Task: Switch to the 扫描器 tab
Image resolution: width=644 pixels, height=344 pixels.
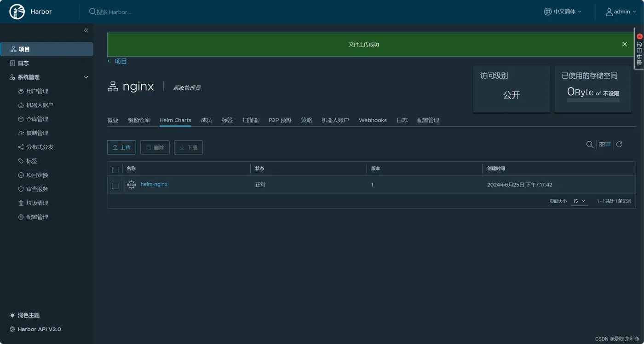Action: (x=251, y=120)
